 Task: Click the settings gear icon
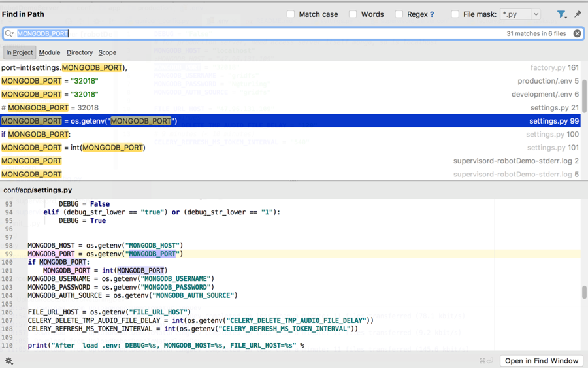click(x=9, y=361)
